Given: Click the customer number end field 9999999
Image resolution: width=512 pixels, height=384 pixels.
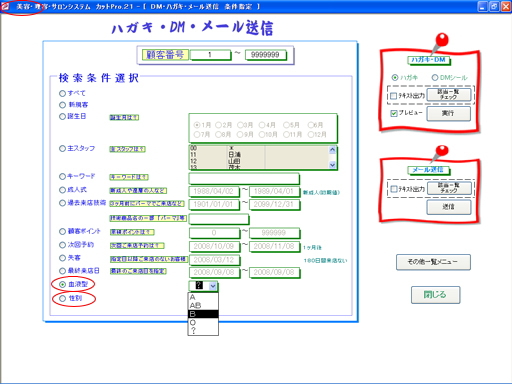Looking at the screenshot, I should pos(265,55).
